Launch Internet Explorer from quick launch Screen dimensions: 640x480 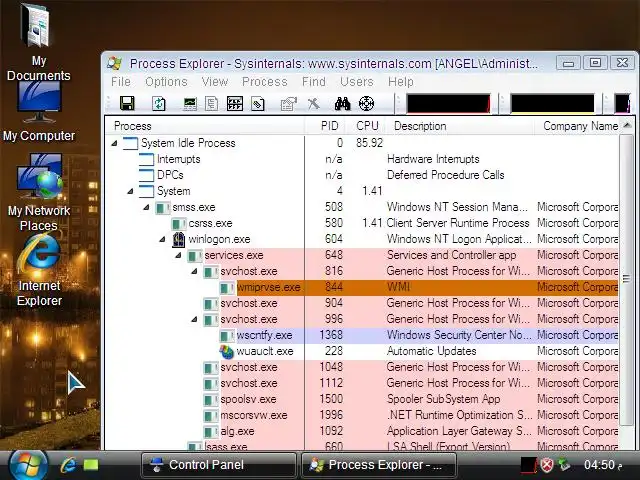(x=68, y=465)
